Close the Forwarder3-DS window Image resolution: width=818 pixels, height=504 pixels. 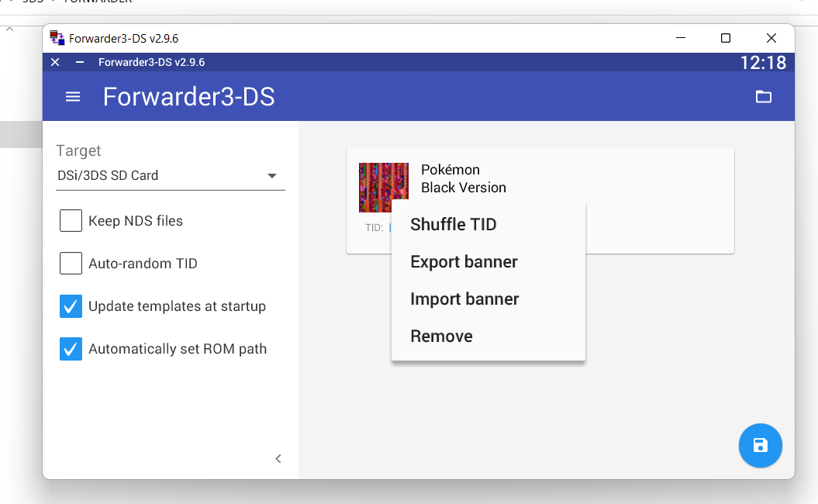771,38
